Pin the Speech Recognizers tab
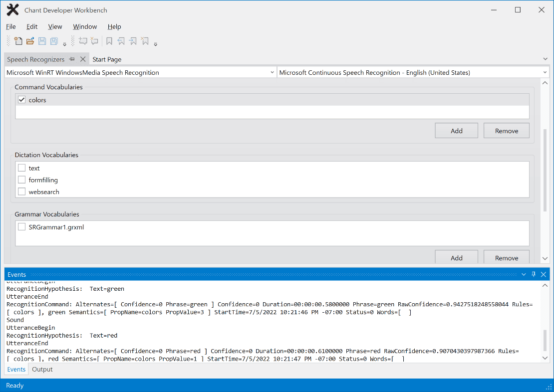 coord(72,59)
